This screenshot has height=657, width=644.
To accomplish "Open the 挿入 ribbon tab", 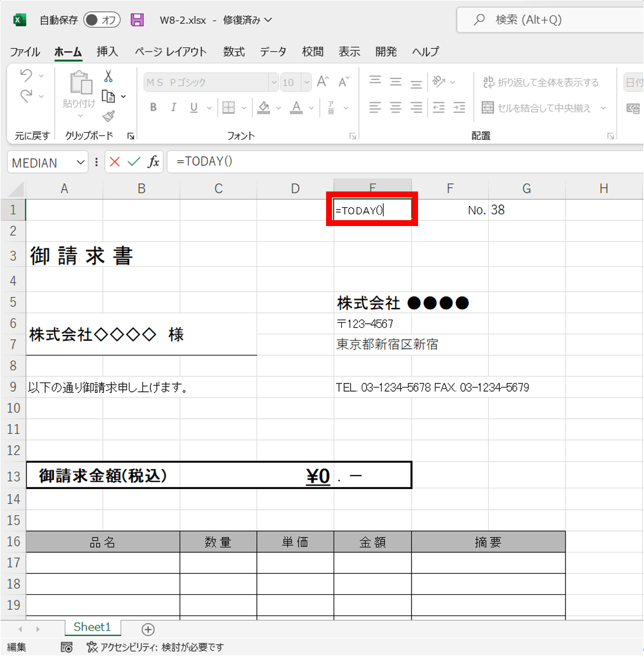I will point(107,52).
